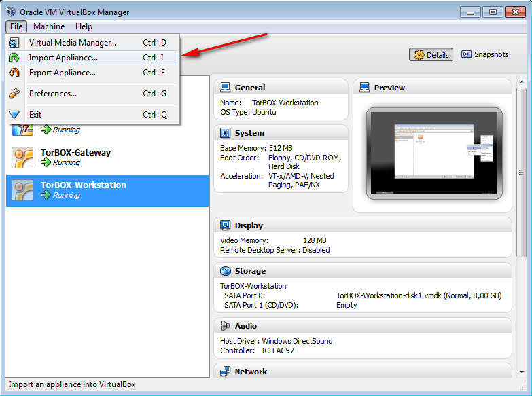Choose Exit from the File menu
Viewport: 532px width, 396px height.
[x=92, y=115]
